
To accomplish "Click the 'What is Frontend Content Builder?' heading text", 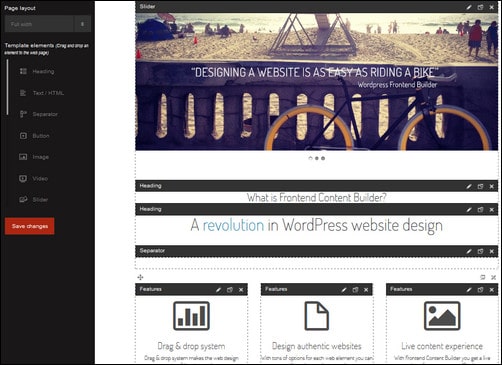I will [x=316, y=198].
